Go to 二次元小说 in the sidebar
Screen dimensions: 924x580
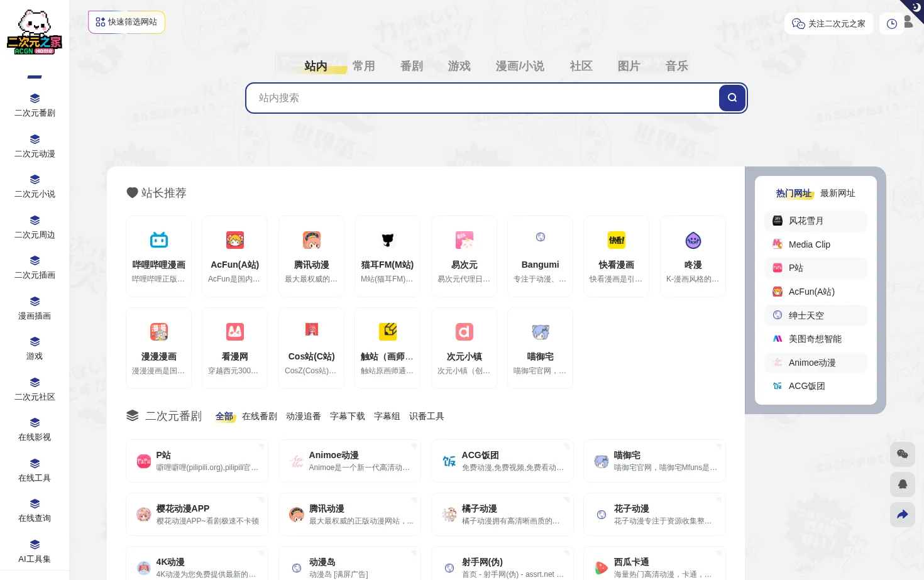click(x=35, y=187)
